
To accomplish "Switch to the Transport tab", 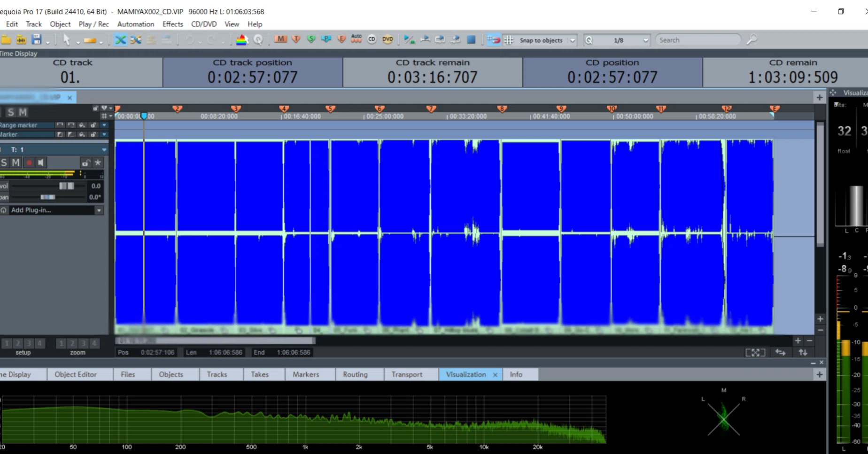I will (407, 374).
